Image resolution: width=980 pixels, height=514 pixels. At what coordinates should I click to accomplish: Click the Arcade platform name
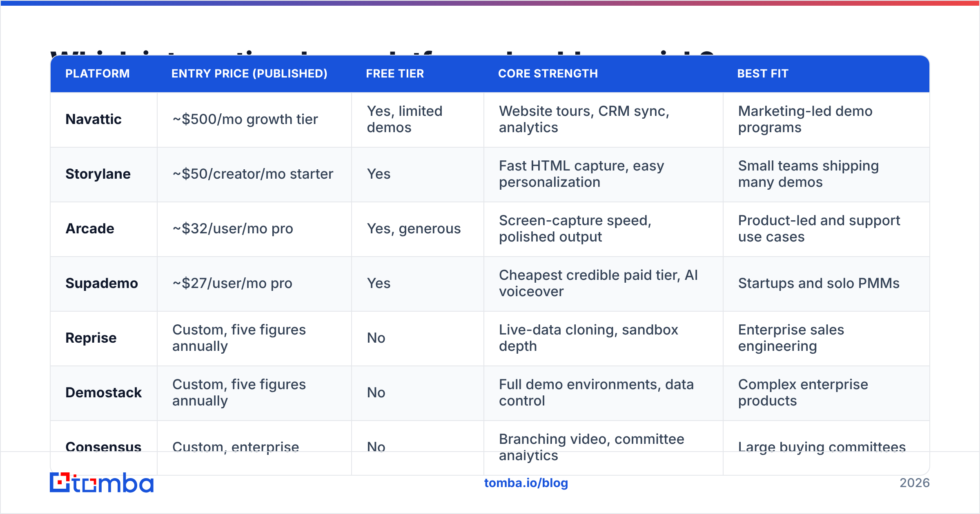coord(90,228)
